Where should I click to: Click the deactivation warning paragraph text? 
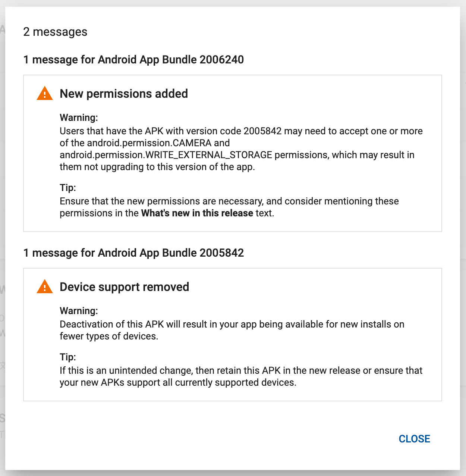point(232,330)
